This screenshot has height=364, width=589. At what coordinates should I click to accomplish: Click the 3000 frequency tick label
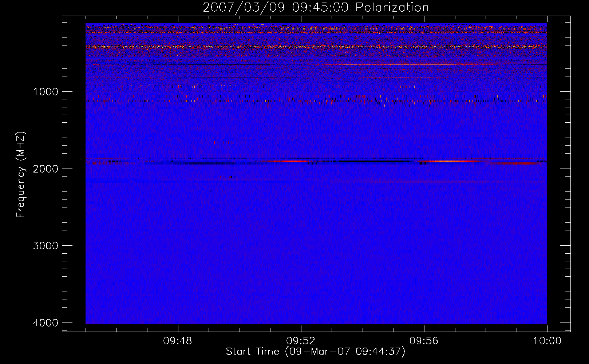click(x=46, y=246)
